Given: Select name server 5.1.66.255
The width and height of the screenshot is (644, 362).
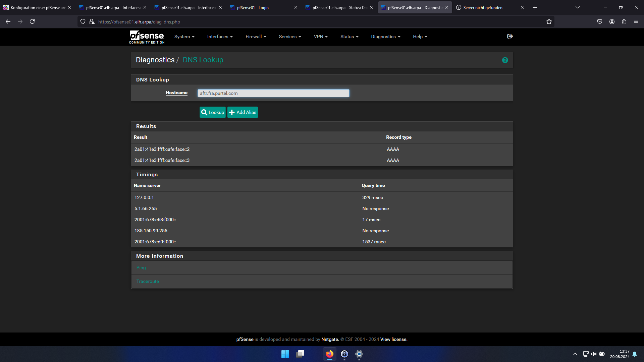Looking at the screenshot, I should pos(146,208).
